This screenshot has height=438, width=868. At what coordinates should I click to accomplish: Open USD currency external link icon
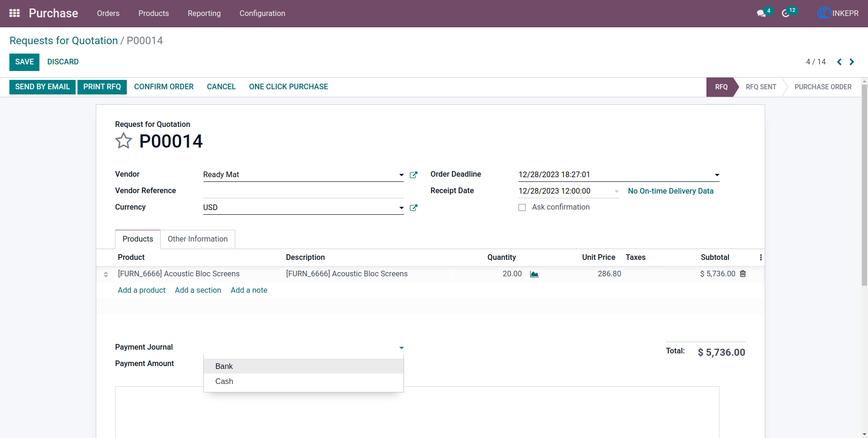[x=413, y=208]
